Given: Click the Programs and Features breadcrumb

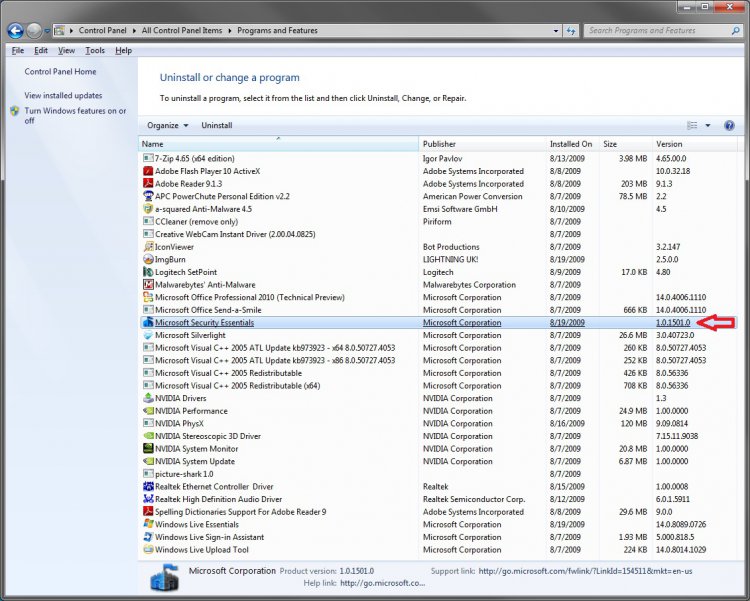Looking at the screenshot, I should [277, 31].
